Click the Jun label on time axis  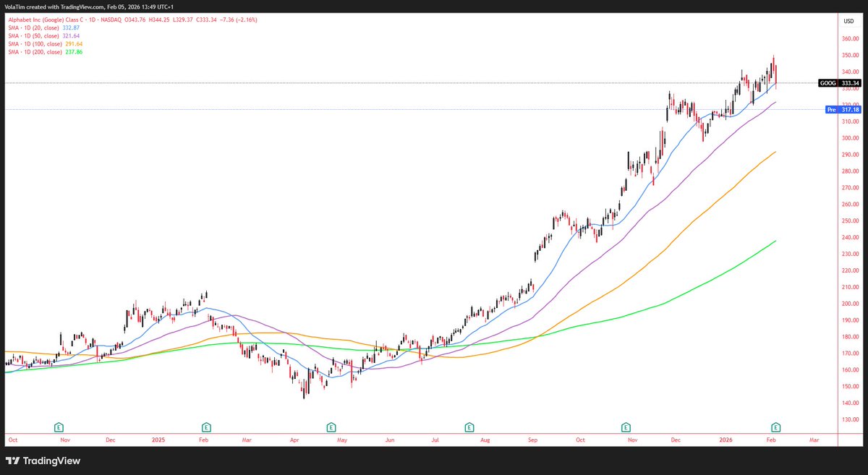391,439
